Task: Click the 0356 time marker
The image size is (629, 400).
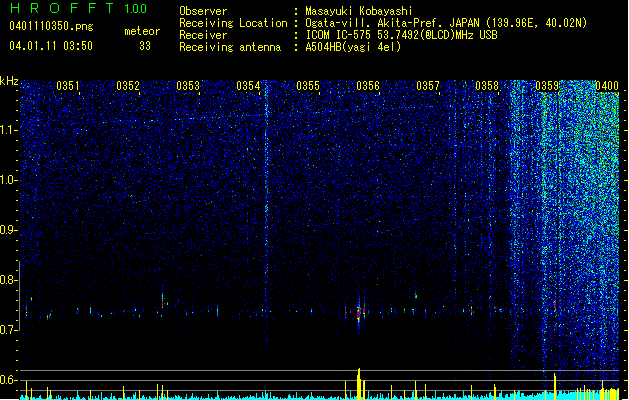Action: [x=368, y=86]
